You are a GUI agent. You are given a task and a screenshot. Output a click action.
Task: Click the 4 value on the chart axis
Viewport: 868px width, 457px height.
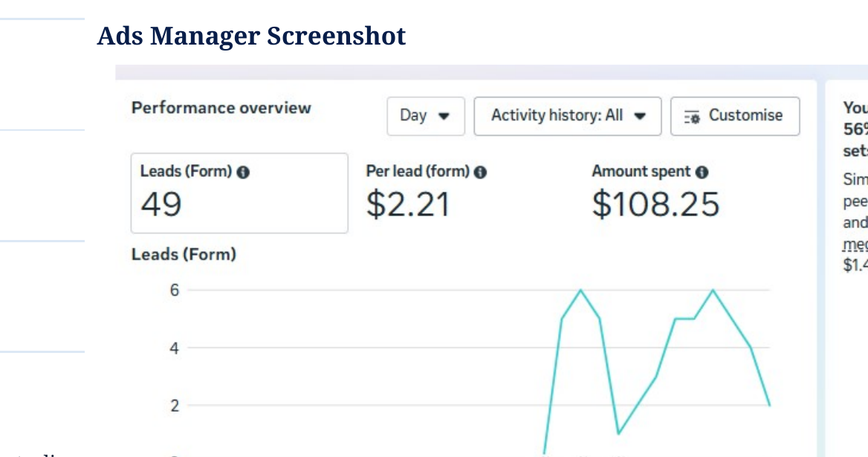coord(175,348)
